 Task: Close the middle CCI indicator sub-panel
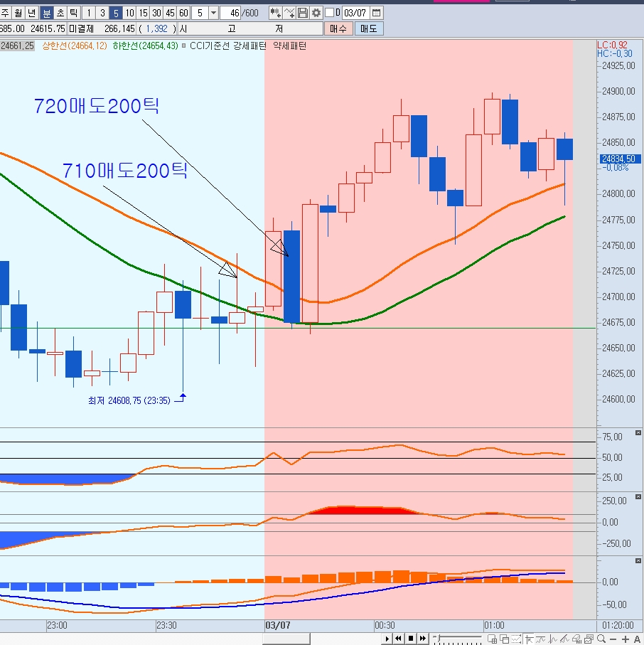coord(638,497)
